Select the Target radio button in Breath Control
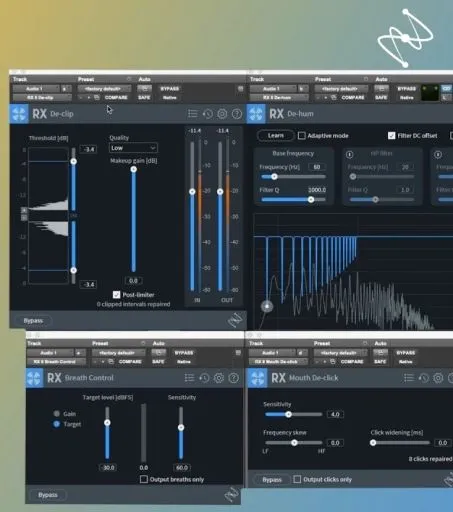This screenshot has width=453, height=512. tap(57, 424)
